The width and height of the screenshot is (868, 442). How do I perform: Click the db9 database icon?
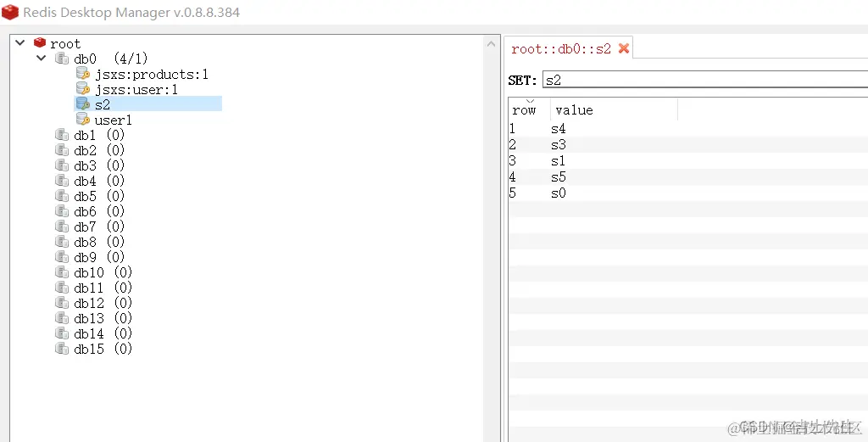pos(61,256)
